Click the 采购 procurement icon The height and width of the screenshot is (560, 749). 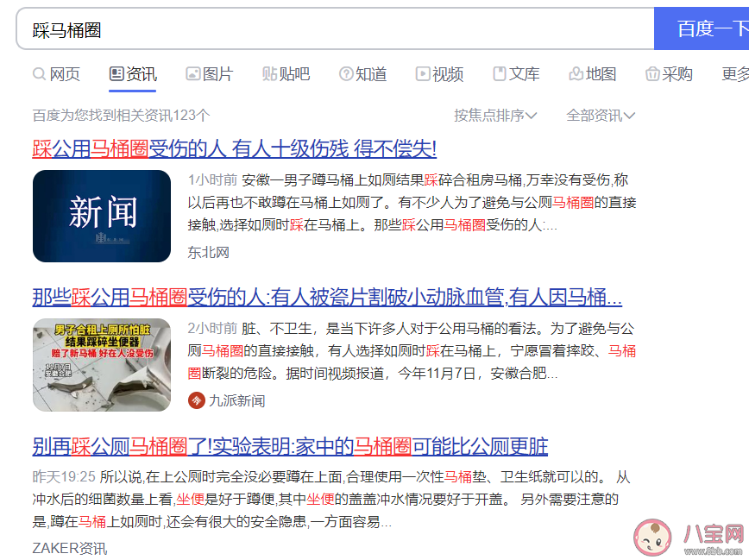click(652, 73)
